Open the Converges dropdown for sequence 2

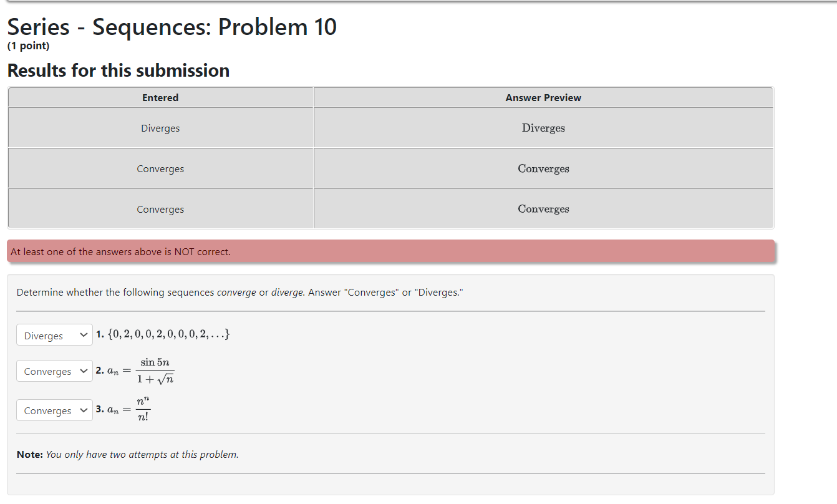tap(54, 371)
